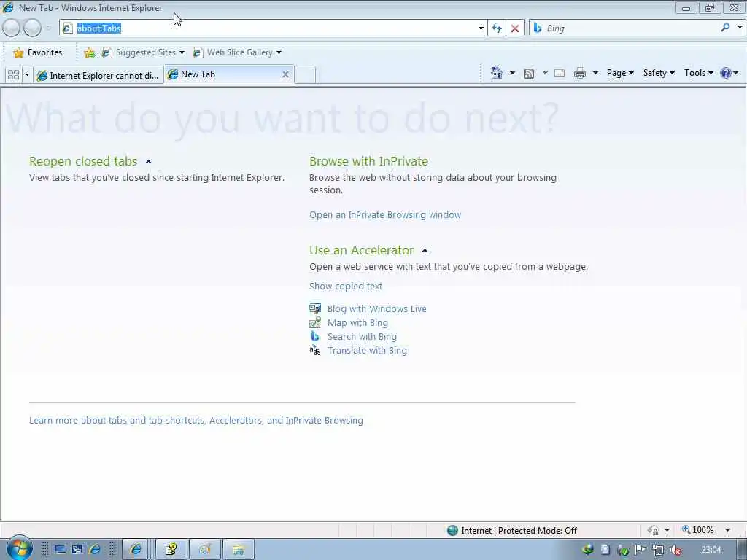Viewport: 747px width, 560px height.
Task: Click the zoom level magnifier in status bar
Action: [x=686, y=529]
